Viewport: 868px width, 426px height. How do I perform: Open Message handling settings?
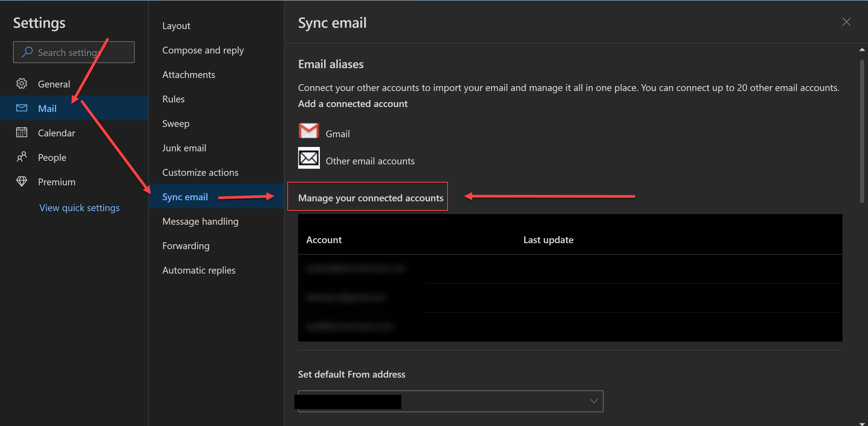pyautogui.click(x=200, y=221)
